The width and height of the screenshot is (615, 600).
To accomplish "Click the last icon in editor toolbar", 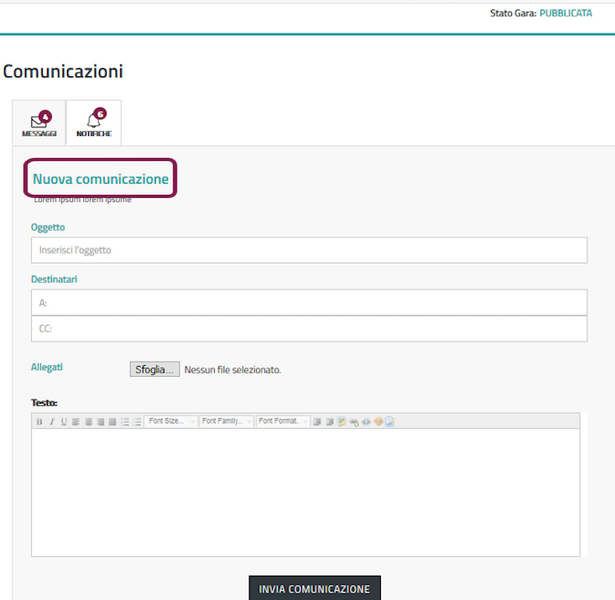I will pyautogui.click(x=390, y=422).
